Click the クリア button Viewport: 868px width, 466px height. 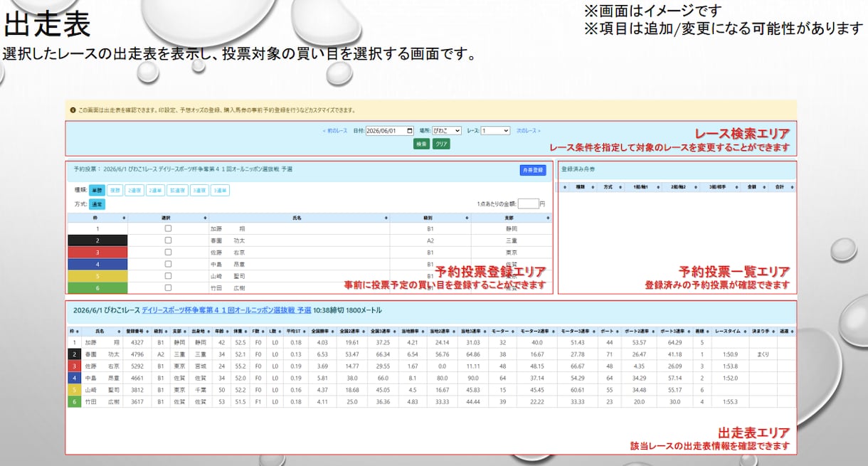pyautogui.click(x=442, y=144)
